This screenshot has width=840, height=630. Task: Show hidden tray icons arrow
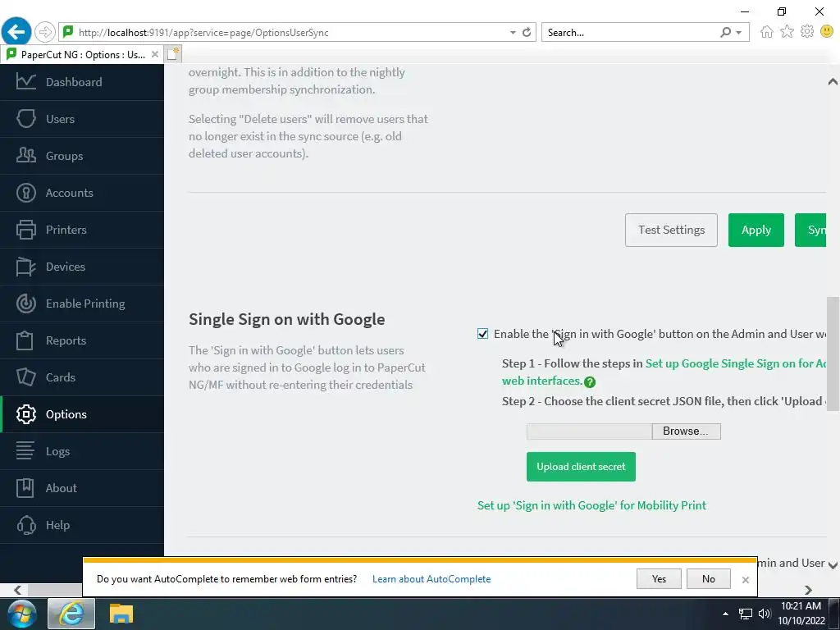point(725,614)
